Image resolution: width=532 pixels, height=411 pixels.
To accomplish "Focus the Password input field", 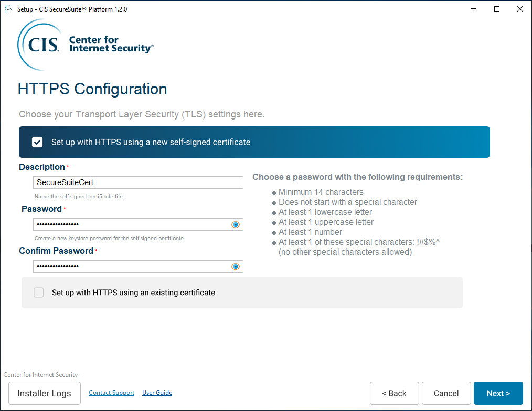I will click(138, 224).
